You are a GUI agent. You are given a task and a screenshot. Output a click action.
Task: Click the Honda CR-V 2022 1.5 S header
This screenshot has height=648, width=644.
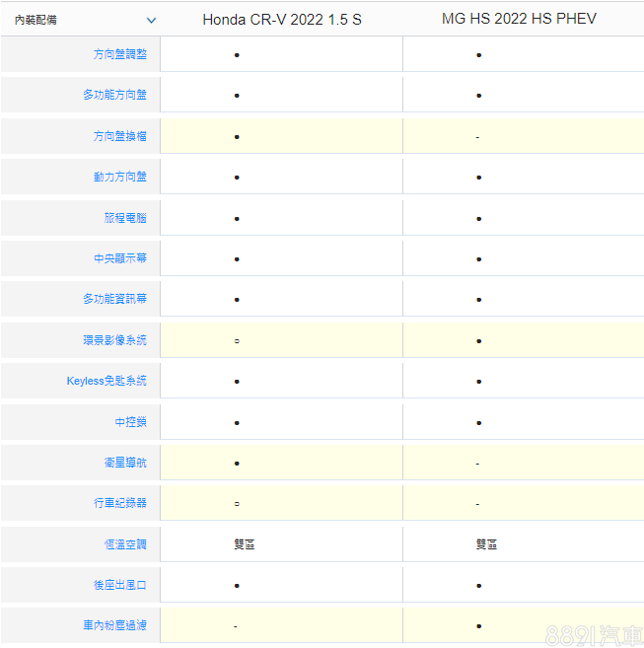coord(282,20)
